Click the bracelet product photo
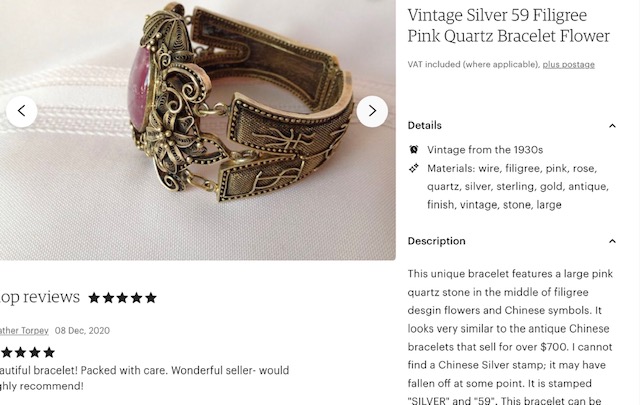This screenshot has width=640, height=405. click(198, 130)
